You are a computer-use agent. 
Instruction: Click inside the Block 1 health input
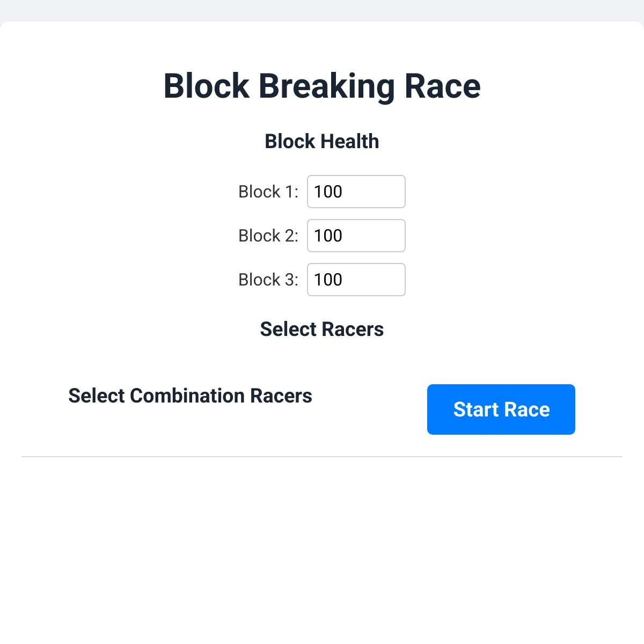356,192
